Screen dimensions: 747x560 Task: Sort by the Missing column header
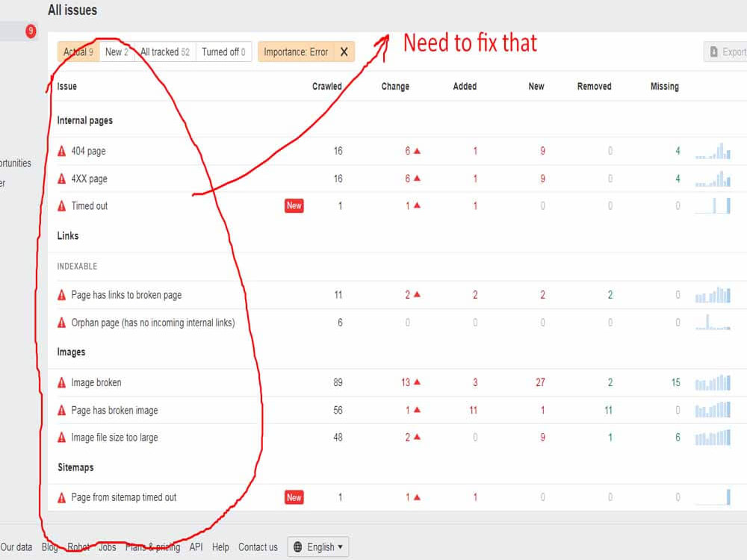point(665,86)
